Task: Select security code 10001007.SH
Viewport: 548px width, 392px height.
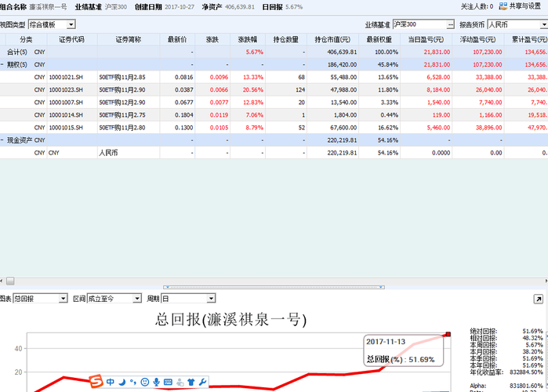Action: [66, 103]
